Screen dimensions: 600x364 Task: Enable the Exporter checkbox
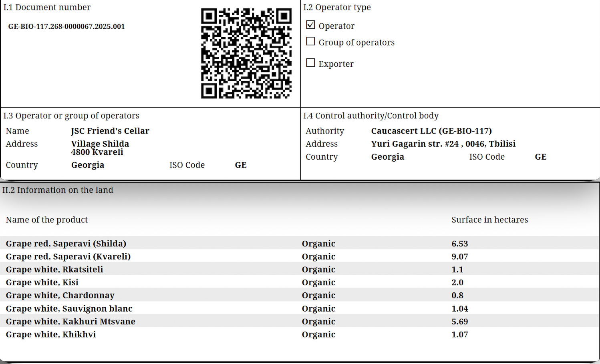[x=310, y=63]
